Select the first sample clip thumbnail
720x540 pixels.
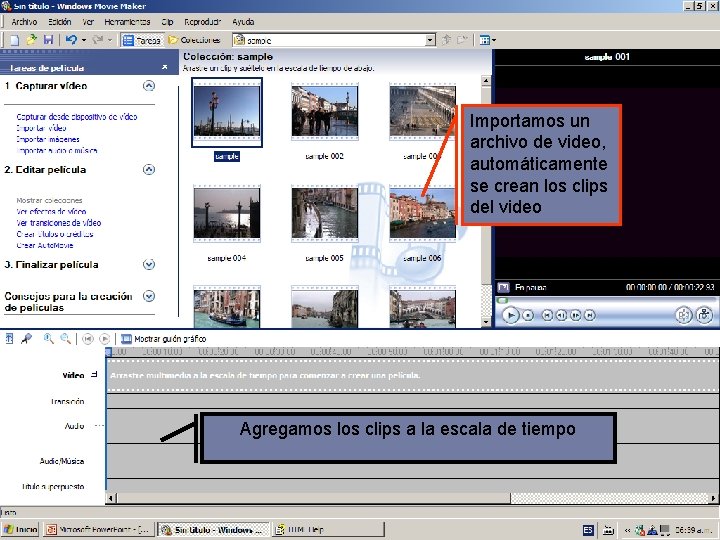coord(227,112)
